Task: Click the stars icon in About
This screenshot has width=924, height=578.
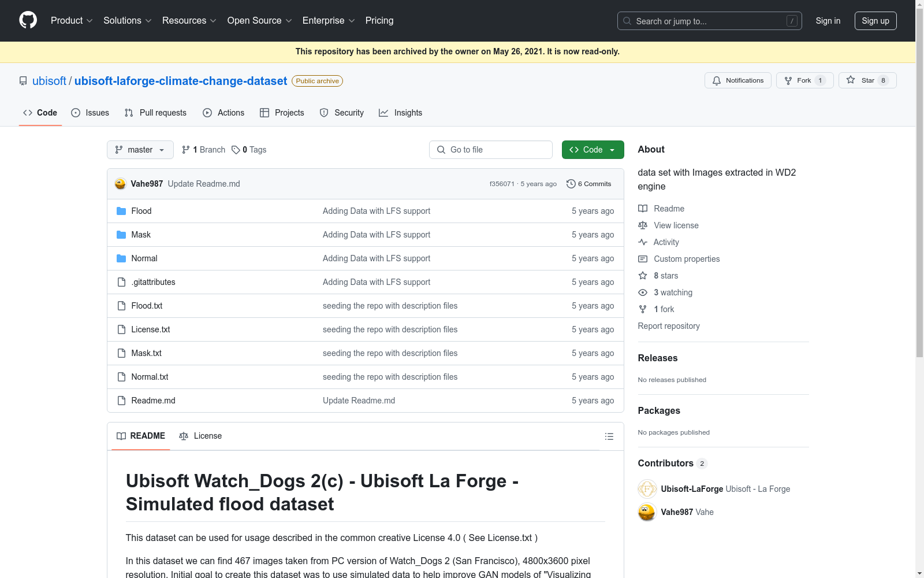Action: click(643, 276)
